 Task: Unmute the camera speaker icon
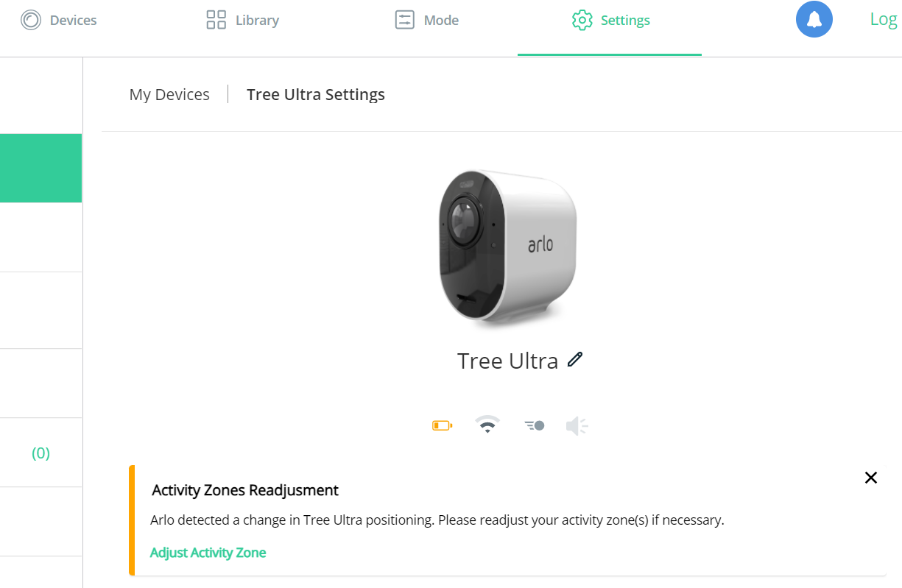pos(577,425)
